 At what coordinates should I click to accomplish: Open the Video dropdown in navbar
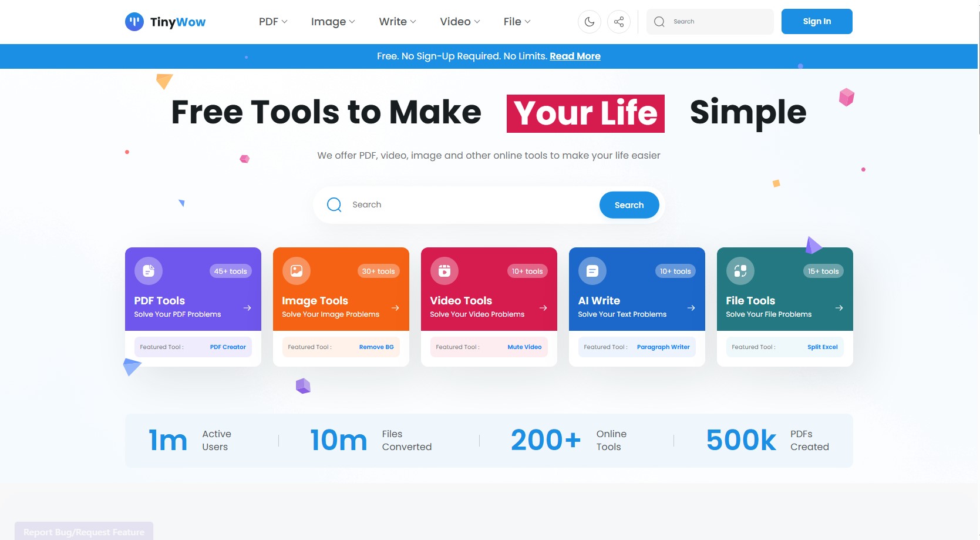coord(460,22)
